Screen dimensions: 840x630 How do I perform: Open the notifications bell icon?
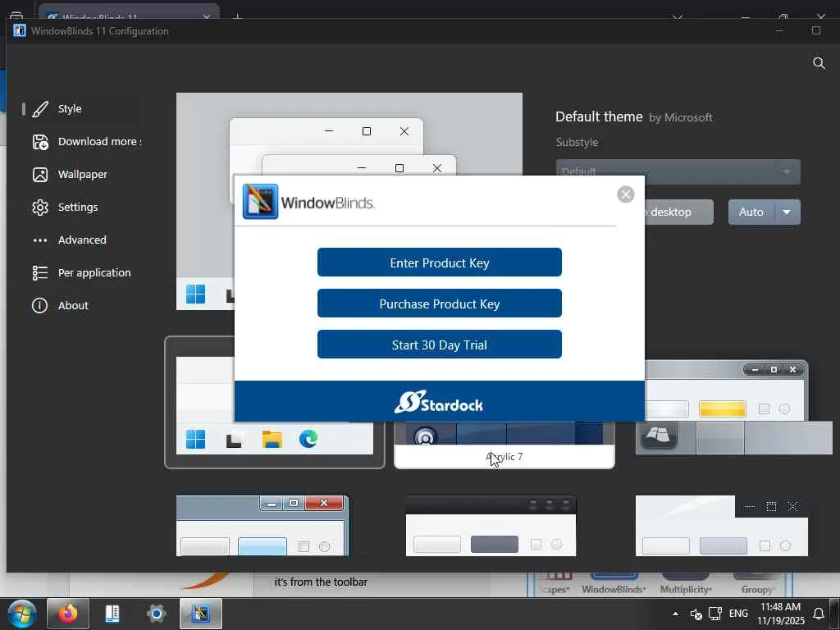[819, 614]
